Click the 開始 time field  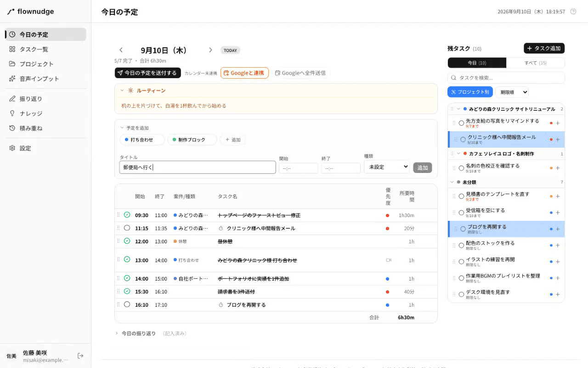(298, 168)
